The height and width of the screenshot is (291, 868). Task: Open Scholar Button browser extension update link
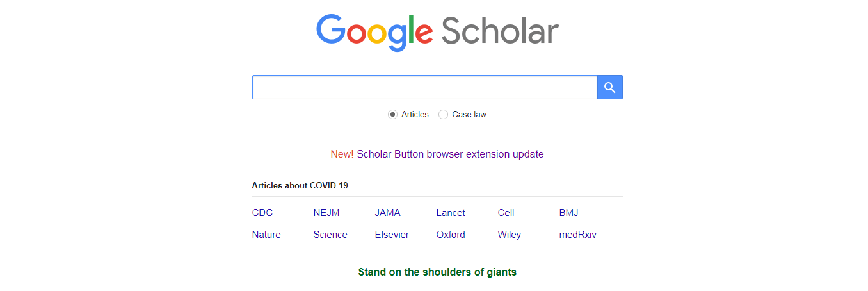point(450,154)
